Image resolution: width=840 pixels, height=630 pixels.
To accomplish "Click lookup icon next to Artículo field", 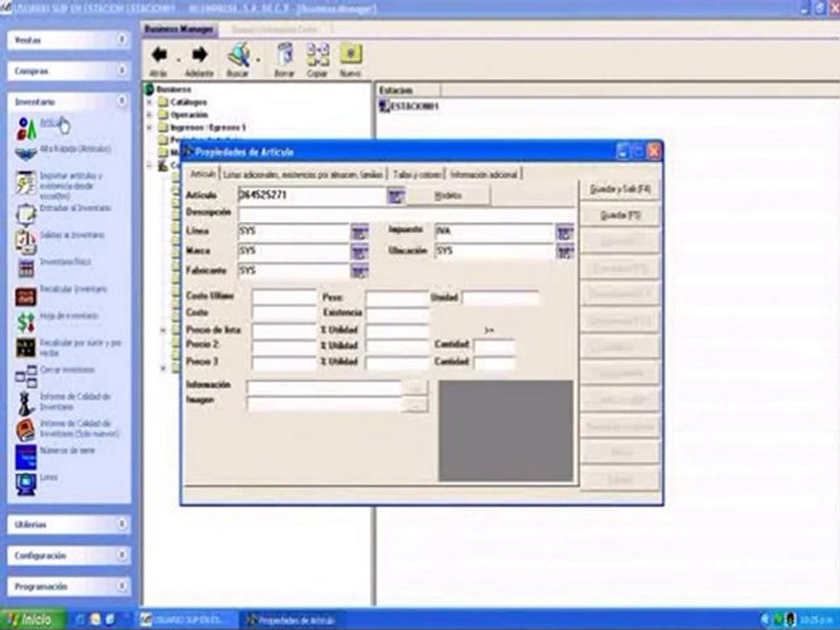I will tap(395, 195).
